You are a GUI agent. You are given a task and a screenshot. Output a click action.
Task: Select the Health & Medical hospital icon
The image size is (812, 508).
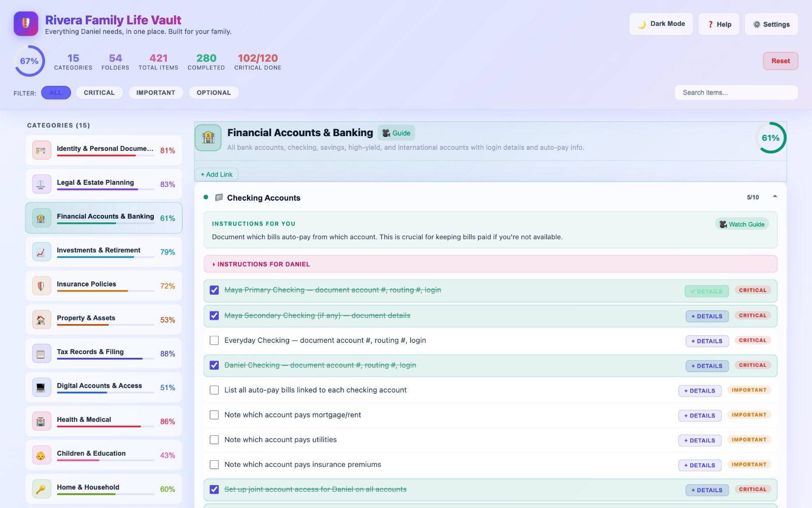pos(41,421)
